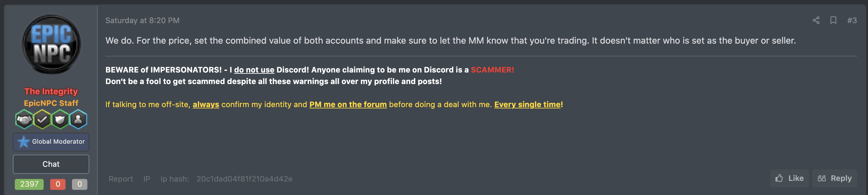Click the share post icon
The image size is (868, 195).
(x=816, y=21)
